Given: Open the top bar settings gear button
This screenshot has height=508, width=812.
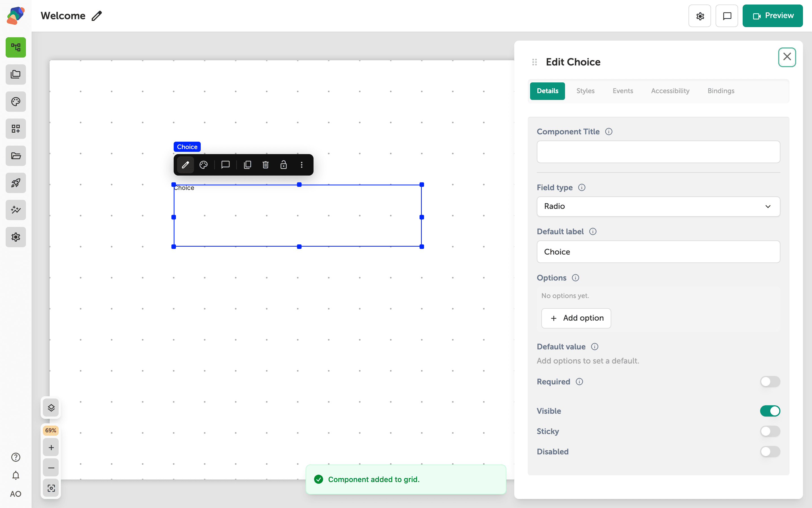Looking at the screenshot, I should click(x=700, y=16).
